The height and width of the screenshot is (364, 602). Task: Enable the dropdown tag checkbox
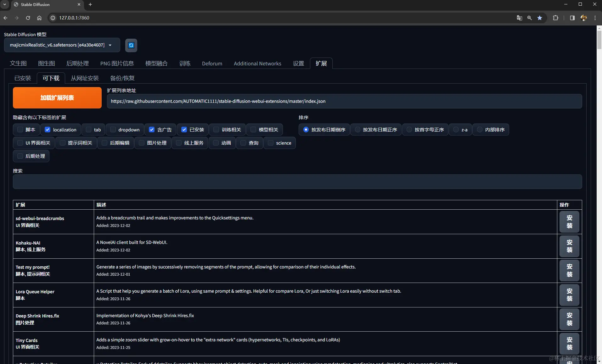[x=113, y=130]
